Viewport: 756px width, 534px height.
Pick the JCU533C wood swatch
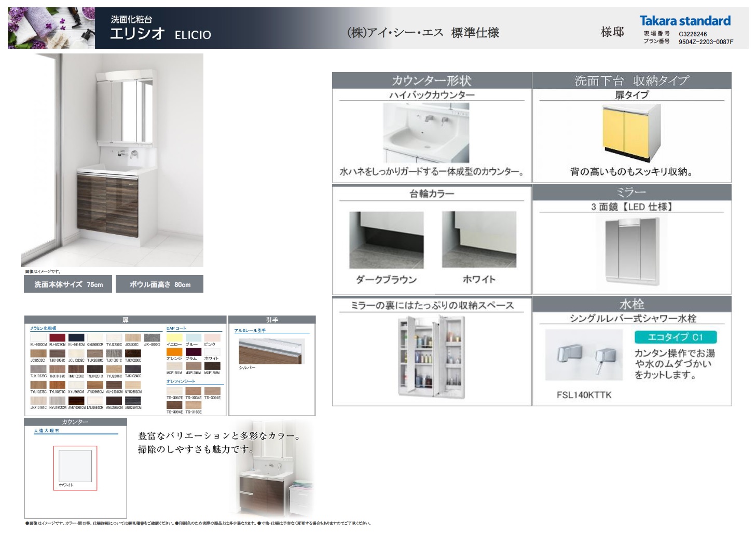(x=38, y=353)
